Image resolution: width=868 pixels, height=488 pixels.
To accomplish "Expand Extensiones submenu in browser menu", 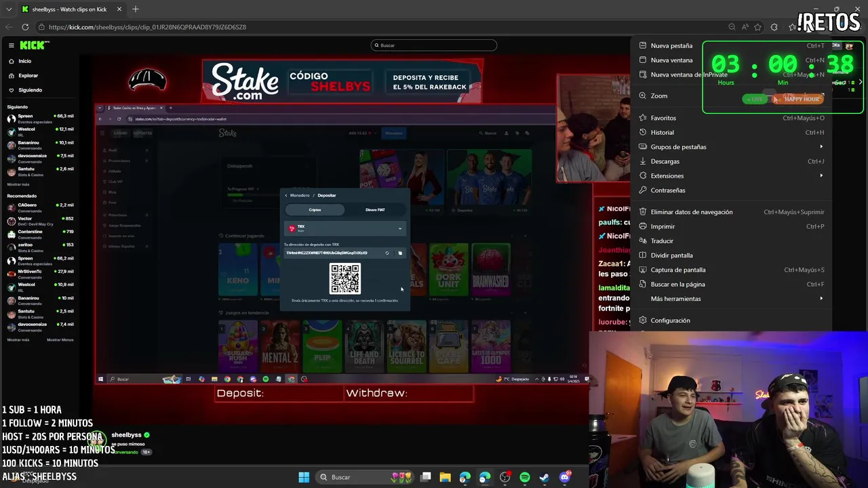I will point(732,176).
